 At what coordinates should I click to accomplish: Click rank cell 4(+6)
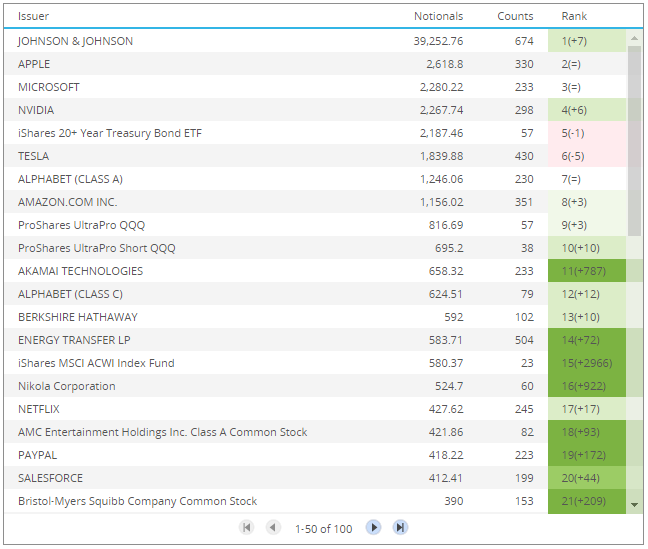(x=587, y=110)
